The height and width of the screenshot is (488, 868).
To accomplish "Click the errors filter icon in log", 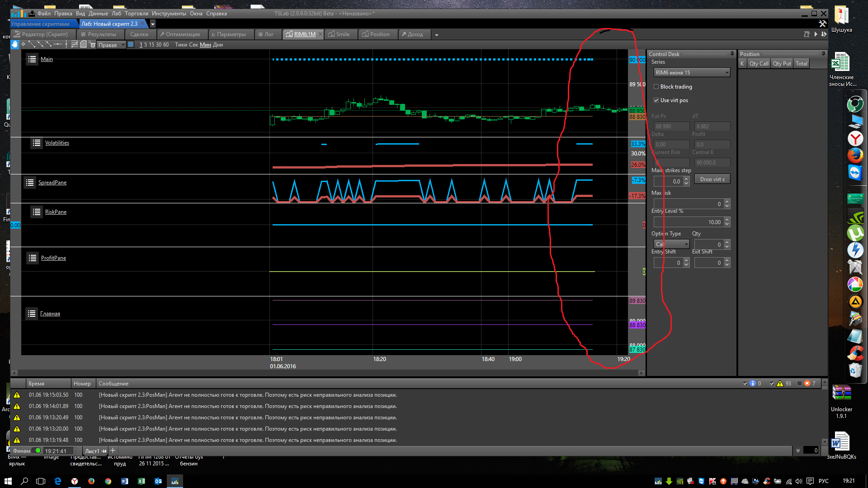I will [807, 383].
